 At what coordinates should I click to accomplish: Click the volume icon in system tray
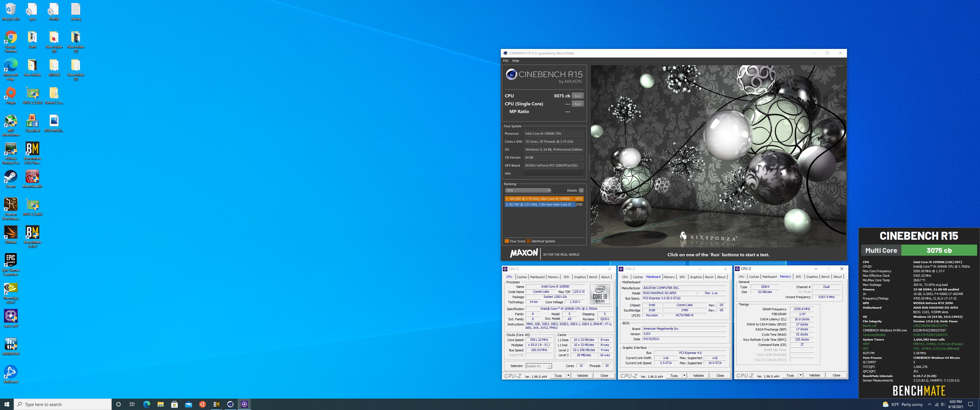tap(943, 404)
